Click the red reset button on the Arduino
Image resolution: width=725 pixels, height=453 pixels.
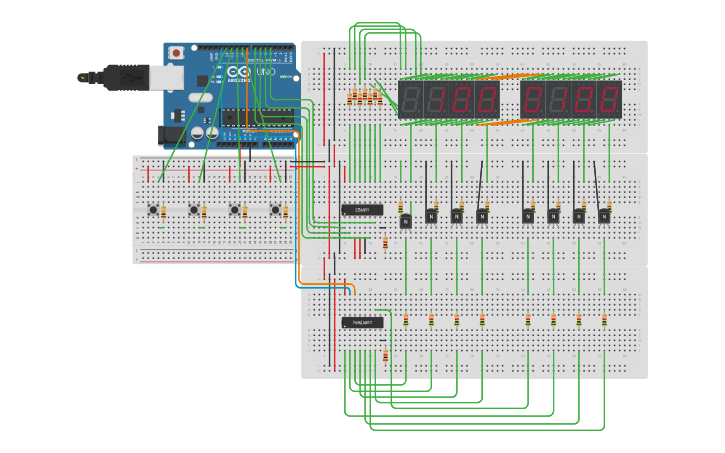tap(176, 53)
